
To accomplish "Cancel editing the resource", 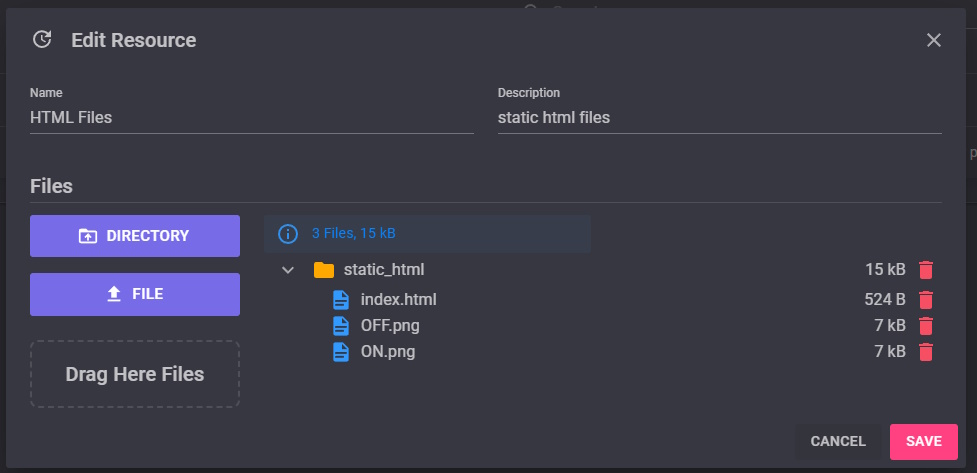I will coord(838,441).
